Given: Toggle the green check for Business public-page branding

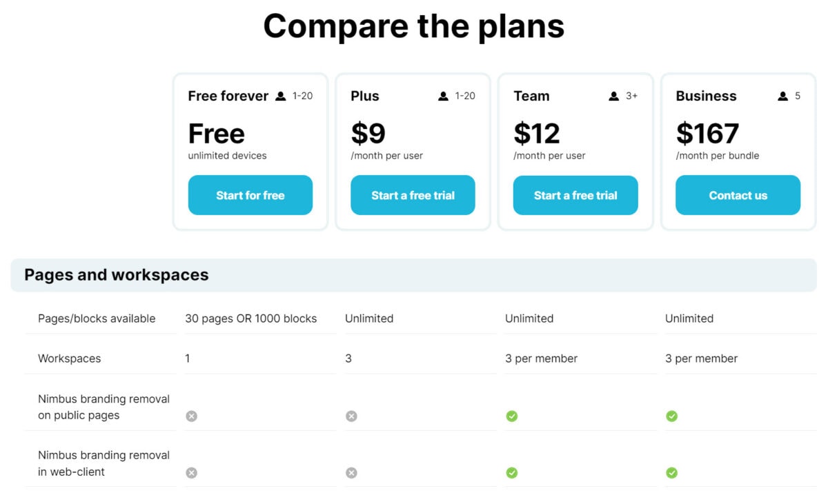Looking at the screenshot, I should [671, 416].
